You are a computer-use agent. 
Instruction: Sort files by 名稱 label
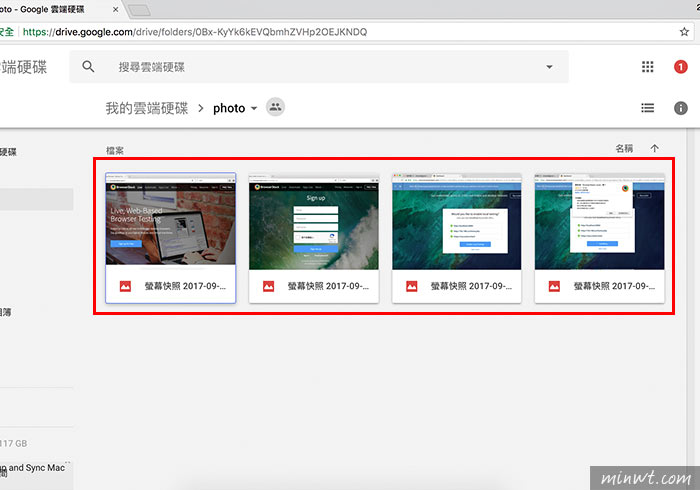click(x=624, y=149)
